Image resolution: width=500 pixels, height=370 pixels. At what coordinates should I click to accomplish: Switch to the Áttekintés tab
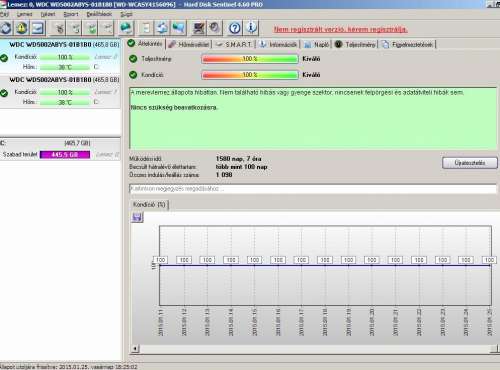click(x=145, y=44)
